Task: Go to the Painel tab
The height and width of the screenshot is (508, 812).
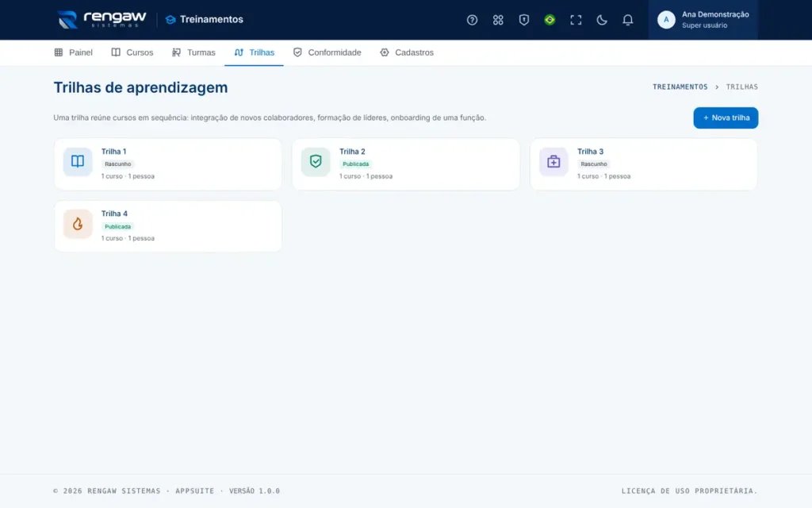Action: (74, 52)
